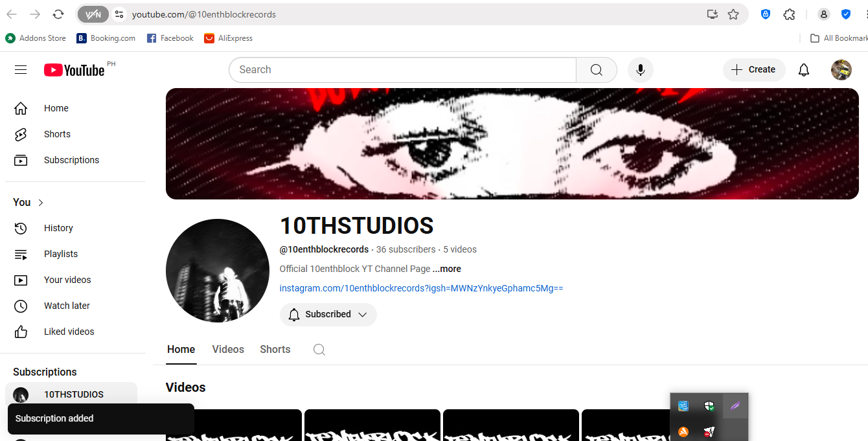Open the Intel graphics tray icon

[x=683, y=406]
